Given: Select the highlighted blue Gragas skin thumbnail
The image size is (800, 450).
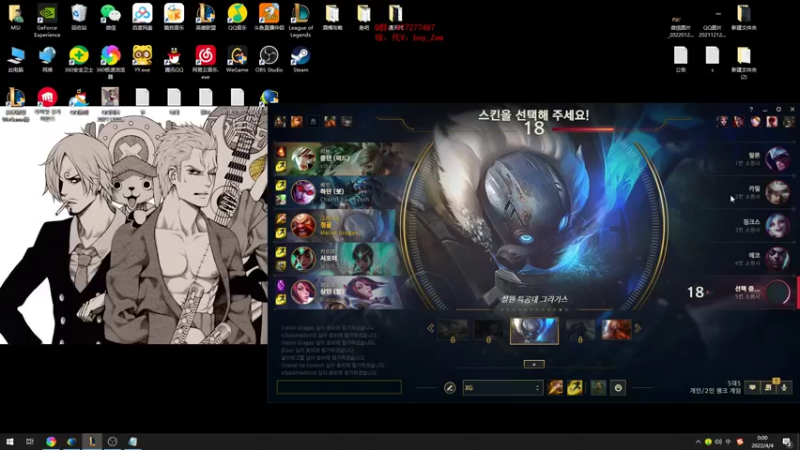Looking at the screenshot, I should 534,331.
